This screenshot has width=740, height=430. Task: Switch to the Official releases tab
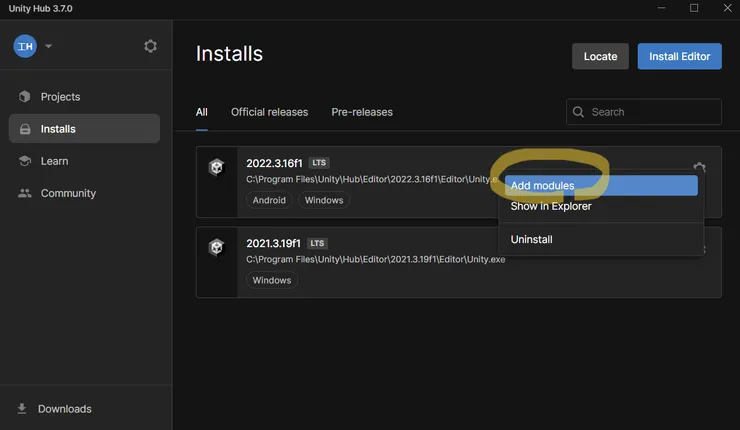(x=269, y=112)
